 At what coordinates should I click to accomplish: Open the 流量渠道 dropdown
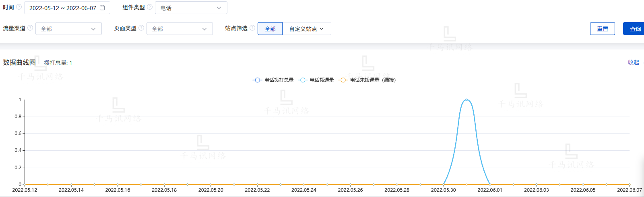(x=68, y=29)
